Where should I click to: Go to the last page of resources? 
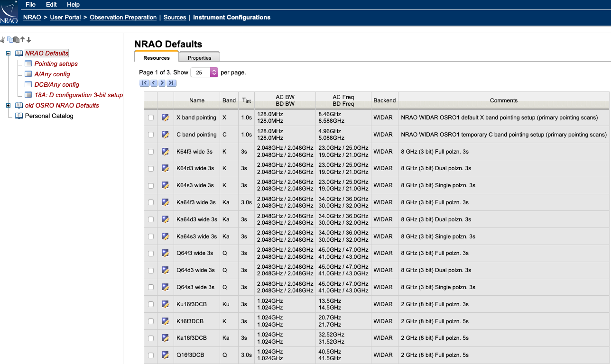click(172, 83)
